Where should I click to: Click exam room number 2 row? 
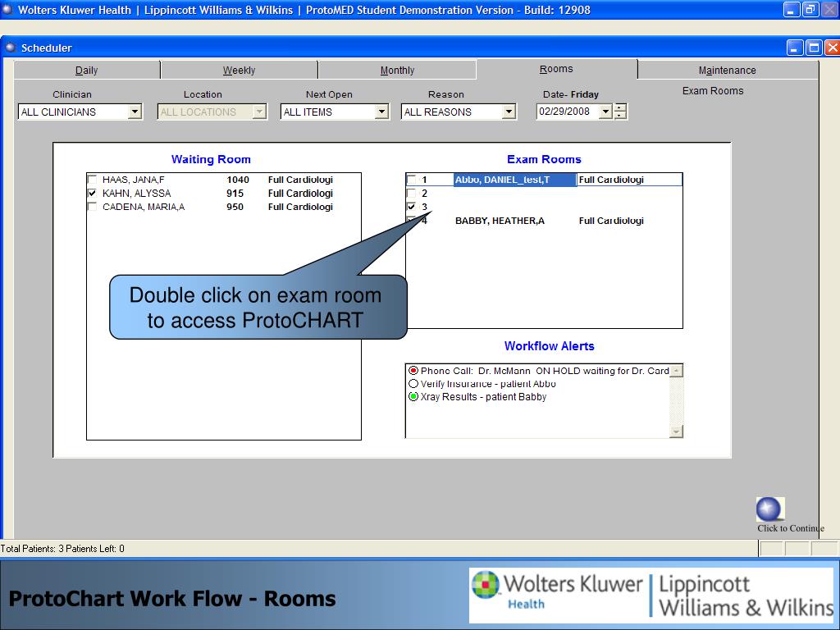(544, 194)
